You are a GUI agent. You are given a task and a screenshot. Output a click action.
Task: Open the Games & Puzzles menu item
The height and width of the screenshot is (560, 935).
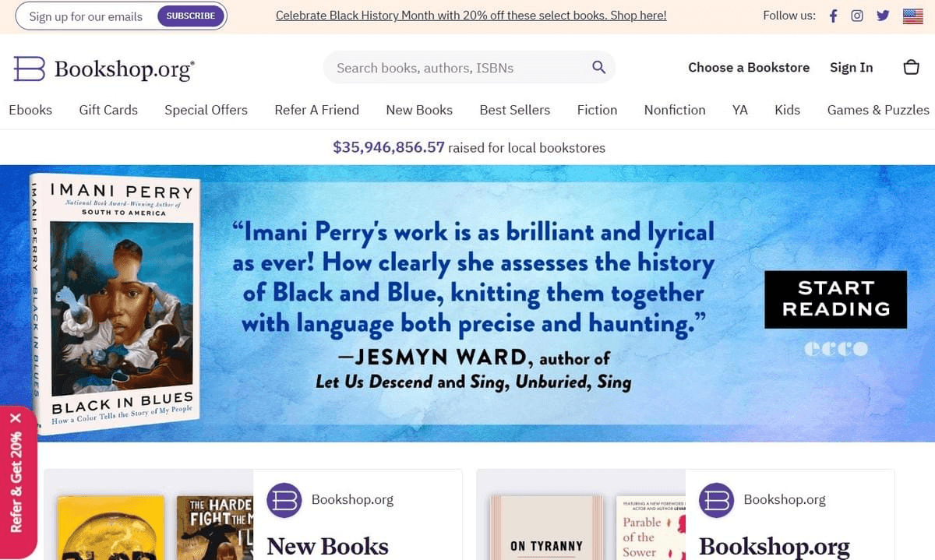878,110
